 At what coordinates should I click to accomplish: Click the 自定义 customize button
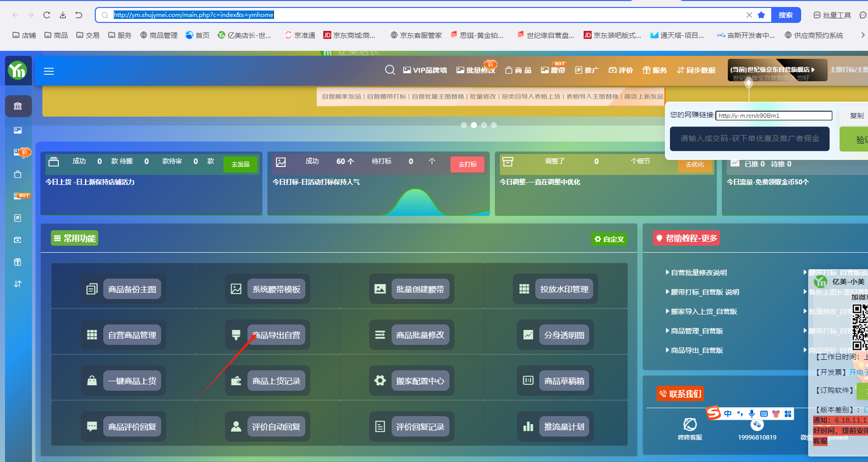(609, 239)
